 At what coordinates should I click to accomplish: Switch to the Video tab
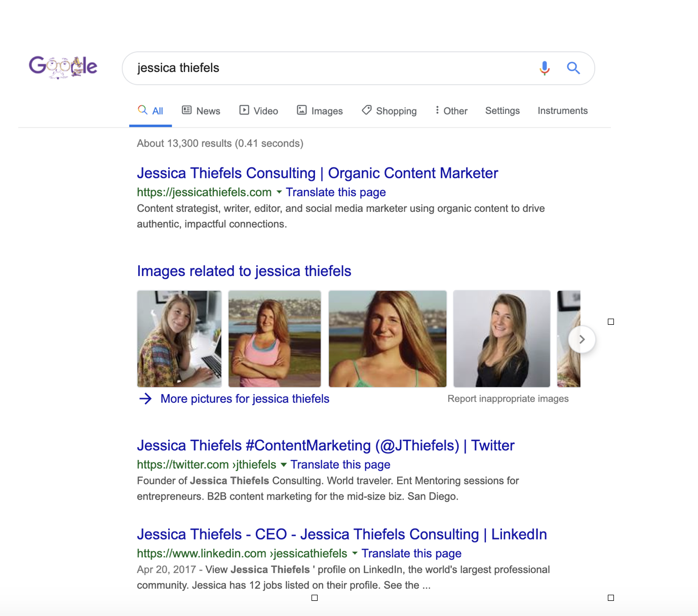pos(259,110)
